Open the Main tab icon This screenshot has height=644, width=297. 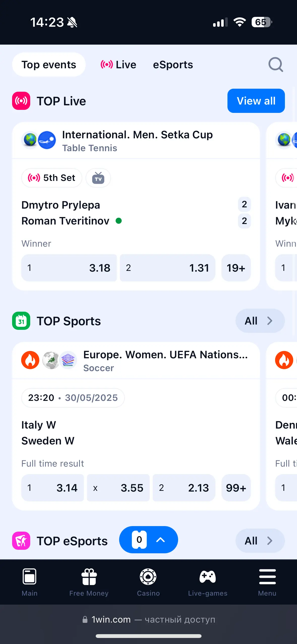click(x=29, y=576)
